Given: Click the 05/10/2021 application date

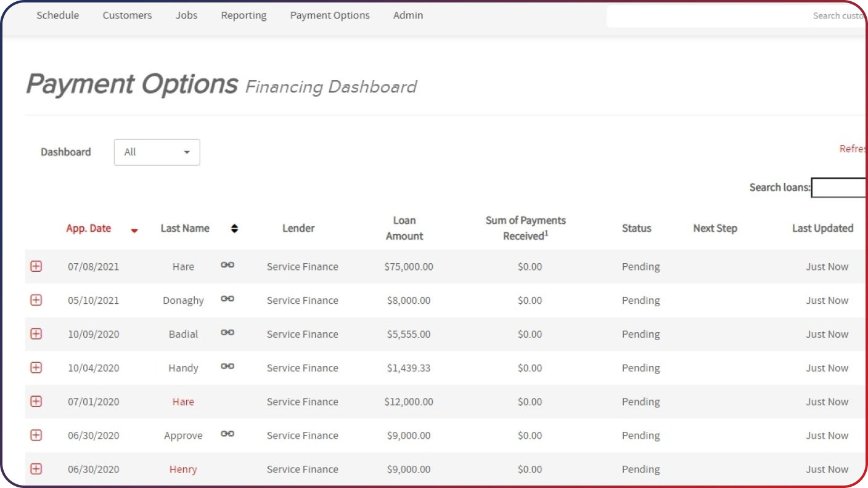Looking at the screenshot, I should coord(94,301).
